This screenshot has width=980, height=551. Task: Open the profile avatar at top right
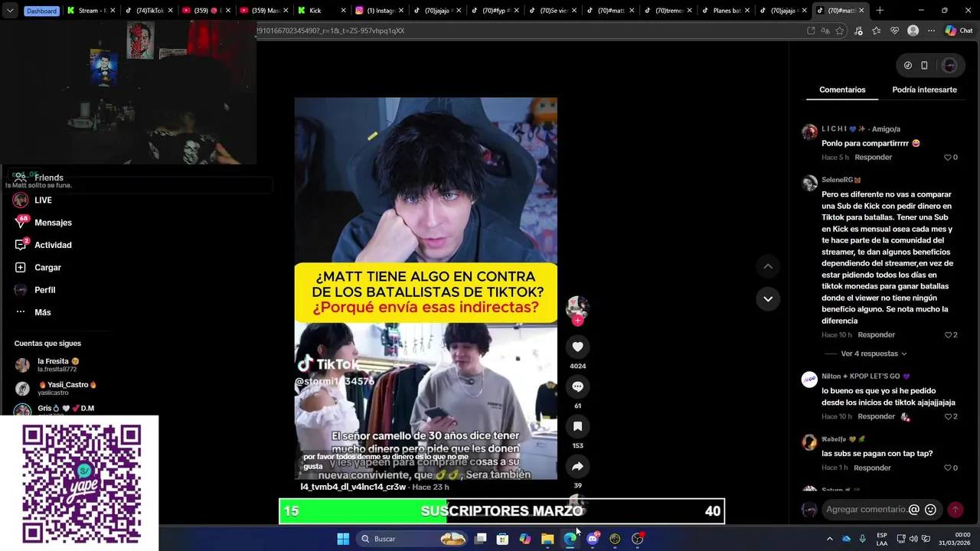[949, 66]
